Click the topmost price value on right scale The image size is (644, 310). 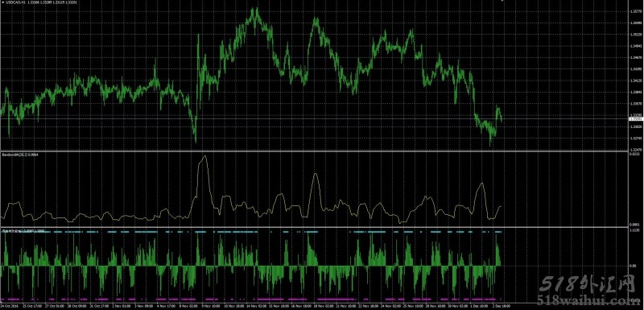(634, 12)
